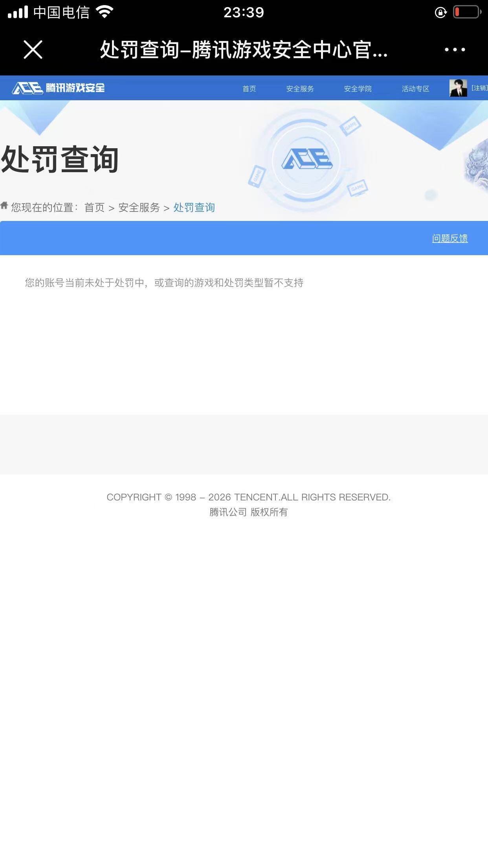Tap the cellular signal bars icon
This screenshot has width=488, height=868.
pyautogui.click(x=18, y=12)
